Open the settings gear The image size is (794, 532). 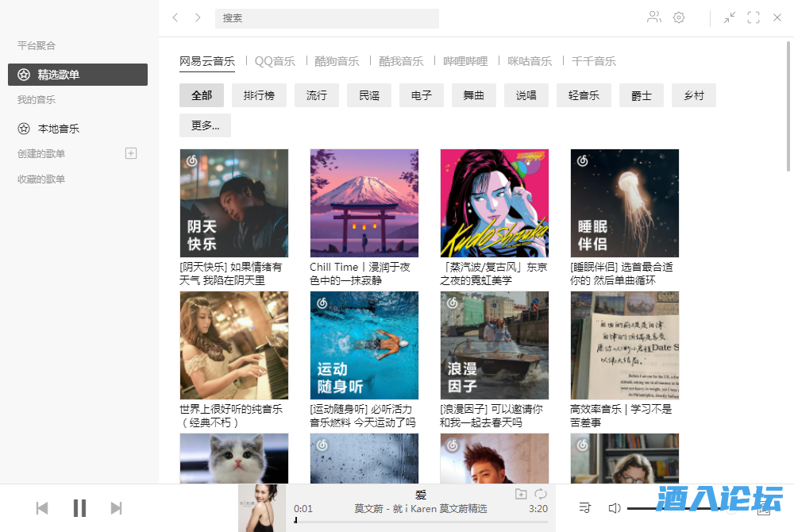pos(679,17)
